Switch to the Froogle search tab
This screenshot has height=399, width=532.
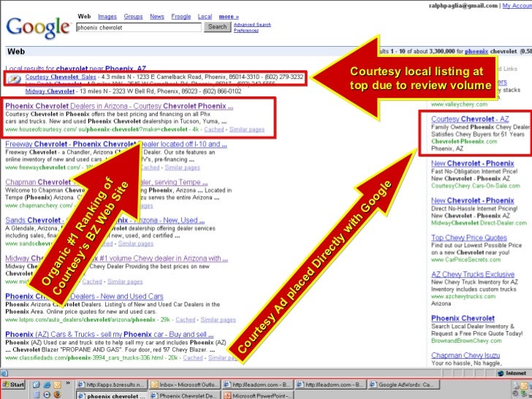point(180,16)
